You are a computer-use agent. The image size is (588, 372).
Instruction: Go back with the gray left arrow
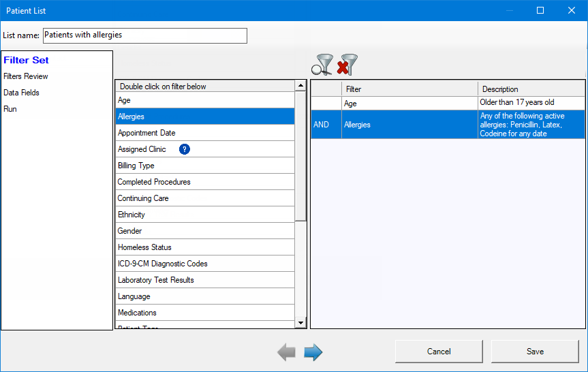[286, 352]
